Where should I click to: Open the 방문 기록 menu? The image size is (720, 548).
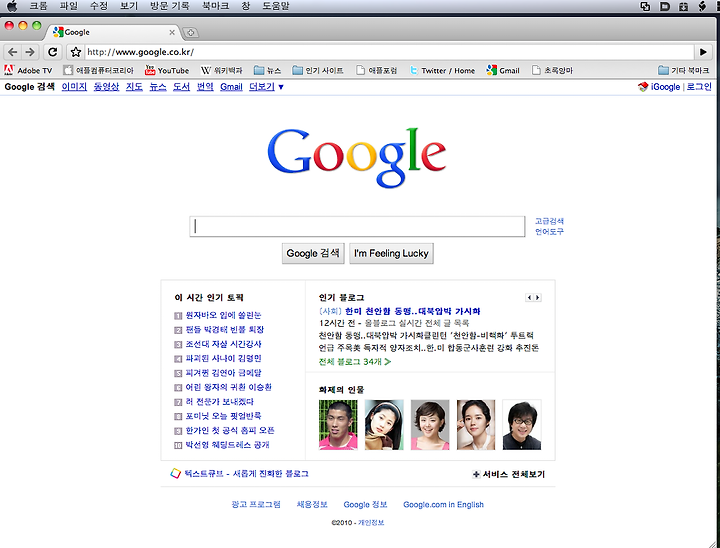(x=169, y=6)
